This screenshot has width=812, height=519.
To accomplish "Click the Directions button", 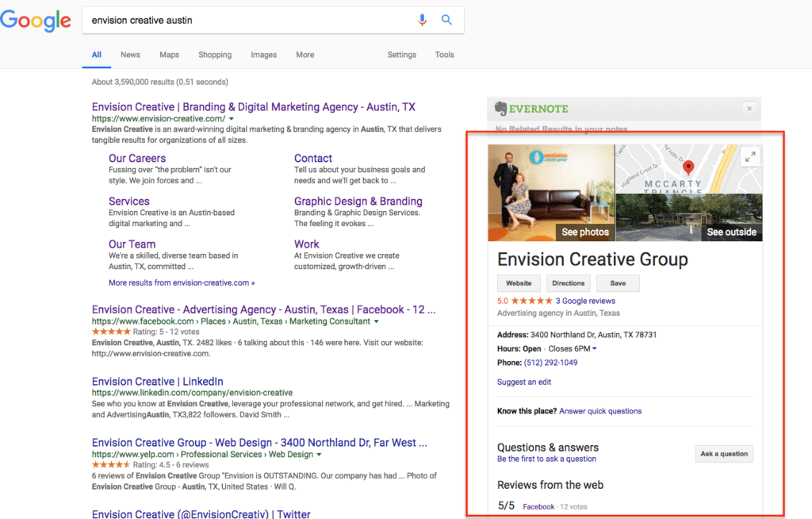I will (x=568, y=283).
